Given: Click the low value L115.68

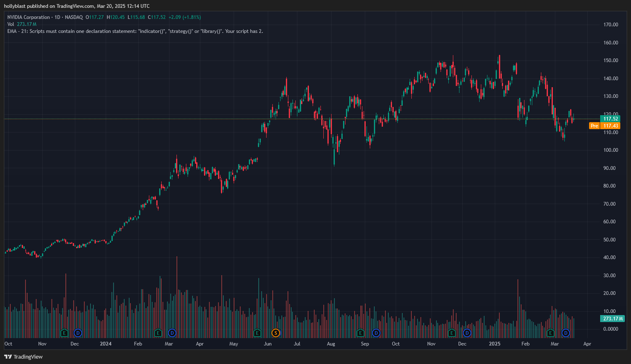Looking at the screenshot, I should pyautogui.click(x=136, y=17).
